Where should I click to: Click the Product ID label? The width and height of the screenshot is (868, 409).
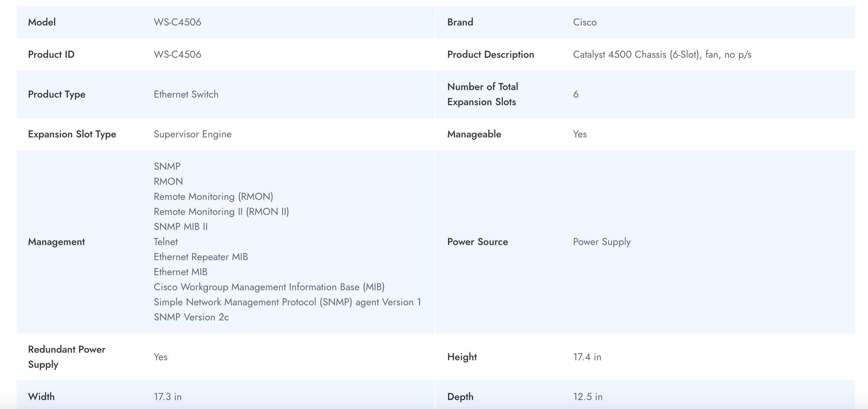(51, 55)
